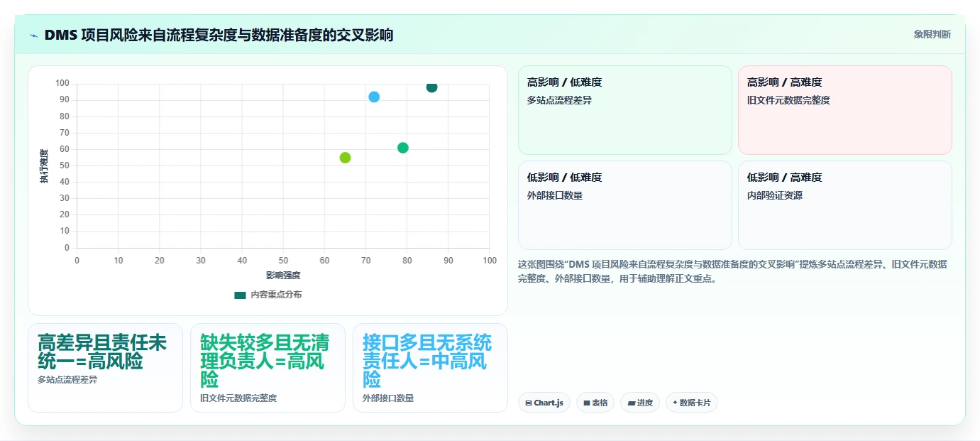Click 旧文件元数据完整度 caption under the green headline
980x441 pixels.
point(238,398)
